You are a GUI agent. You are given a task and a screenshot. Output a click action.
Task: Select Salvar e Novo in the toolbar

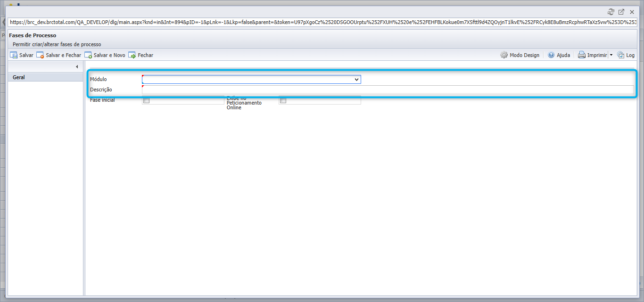(x=105, y=55)
